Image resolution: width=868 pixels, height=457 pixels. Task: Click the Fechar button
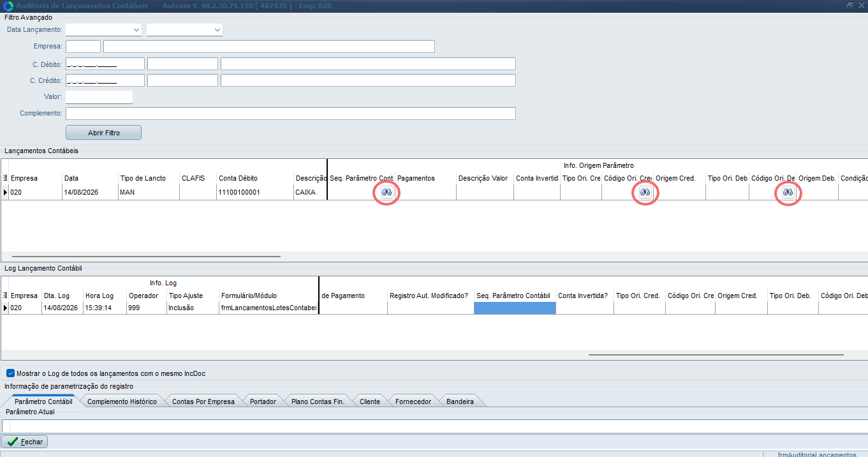tap(25, 442)
